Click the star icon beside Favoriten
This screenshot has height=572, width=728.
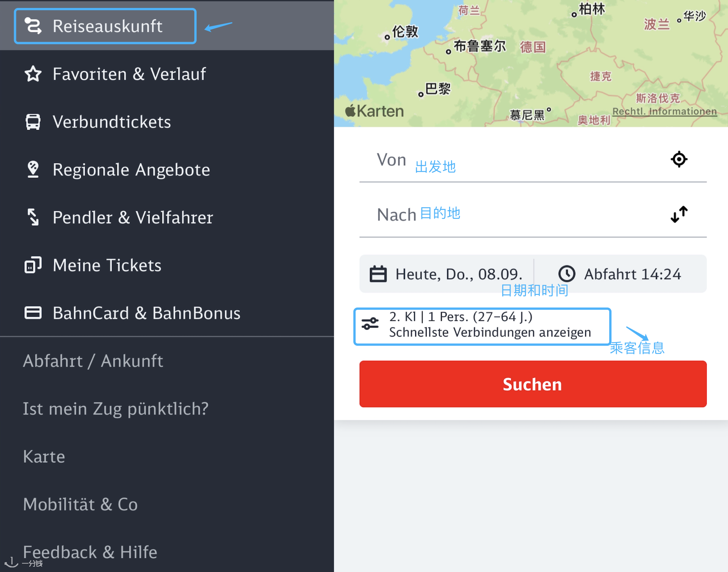click(x=33, y=74)
